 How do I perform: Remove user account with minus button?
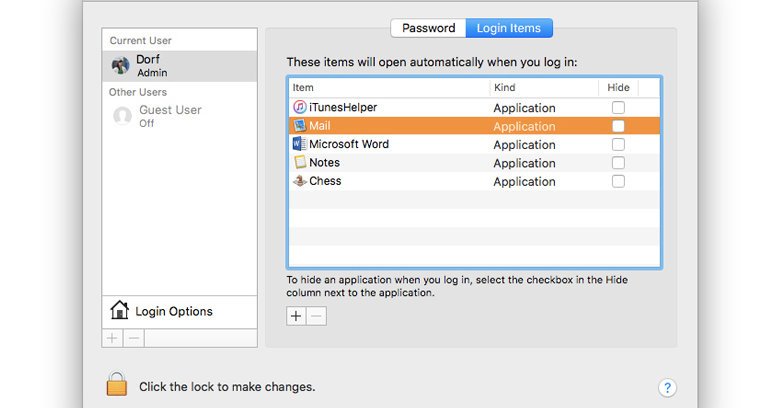click(134, 338)
